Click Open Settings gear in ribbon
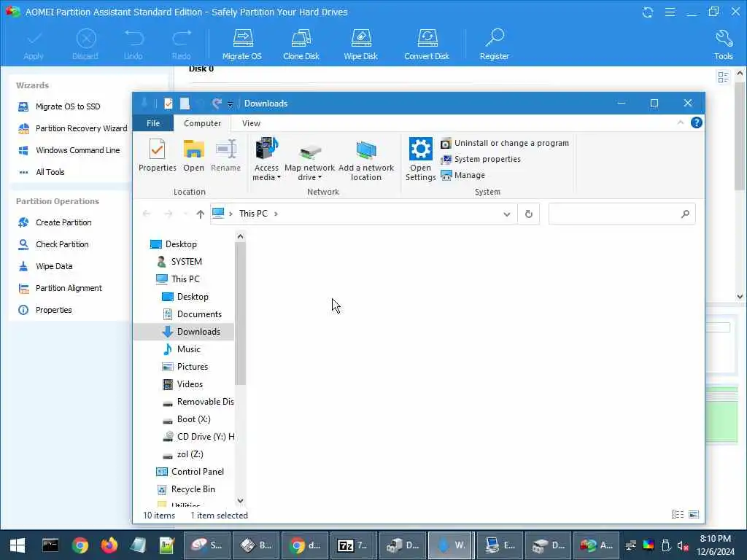The image size is (747, 560). click(x=420, y=160)
